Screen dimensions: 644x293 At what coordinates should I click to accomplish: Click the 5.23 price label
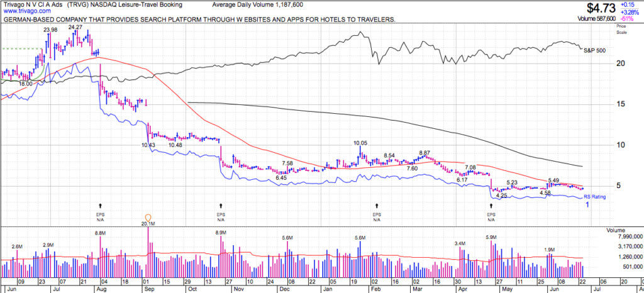pos(512,182)
